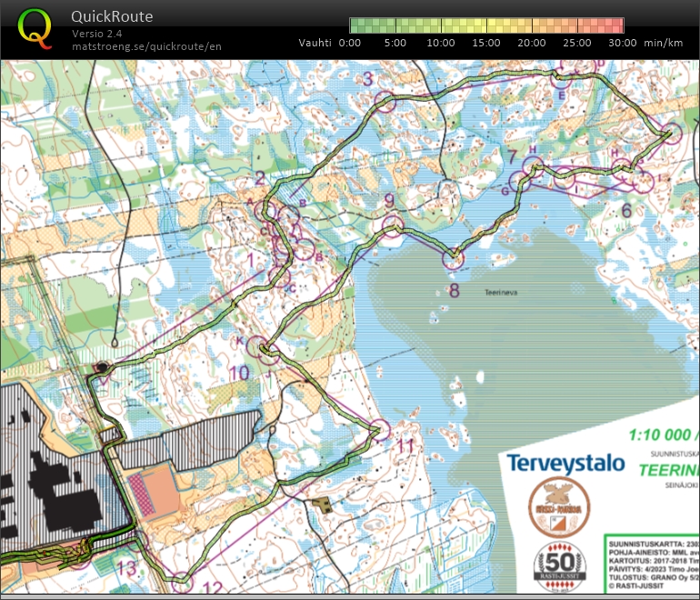The width and height of the screenshot is (700, 600).
Task: Select the control 11 circle
Action: (380, 430)
